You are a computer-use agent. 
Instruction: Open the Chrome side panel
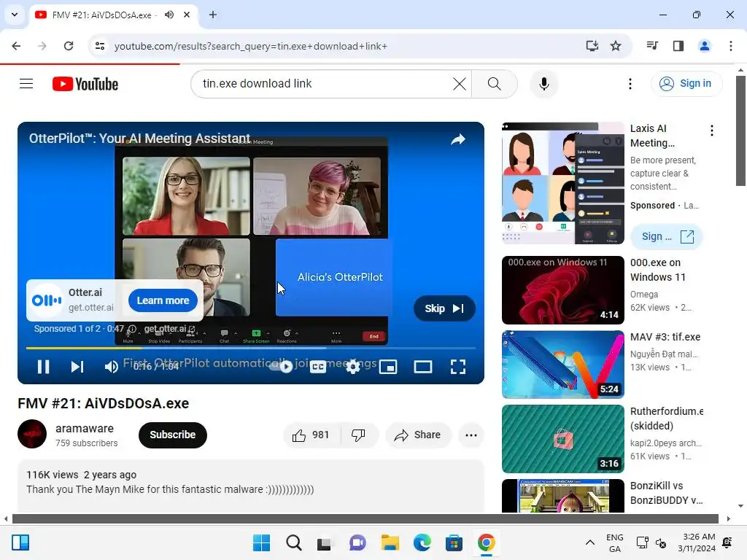[x=678, y=46]
